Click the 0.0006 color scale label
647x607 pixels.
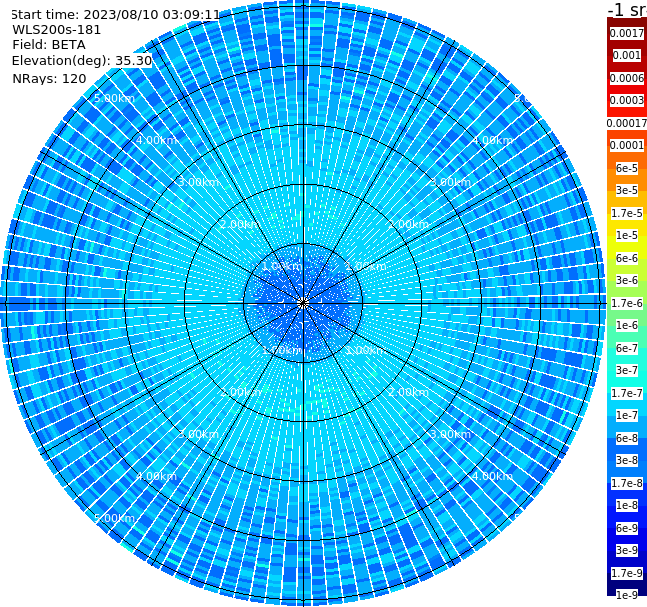tap(627, 78)
